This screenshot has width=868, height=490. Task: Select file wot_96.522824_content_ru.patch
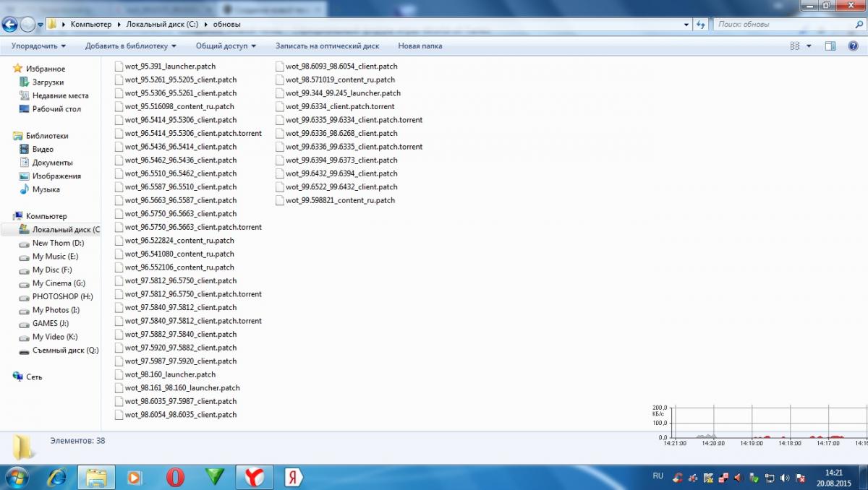(179, 241)
